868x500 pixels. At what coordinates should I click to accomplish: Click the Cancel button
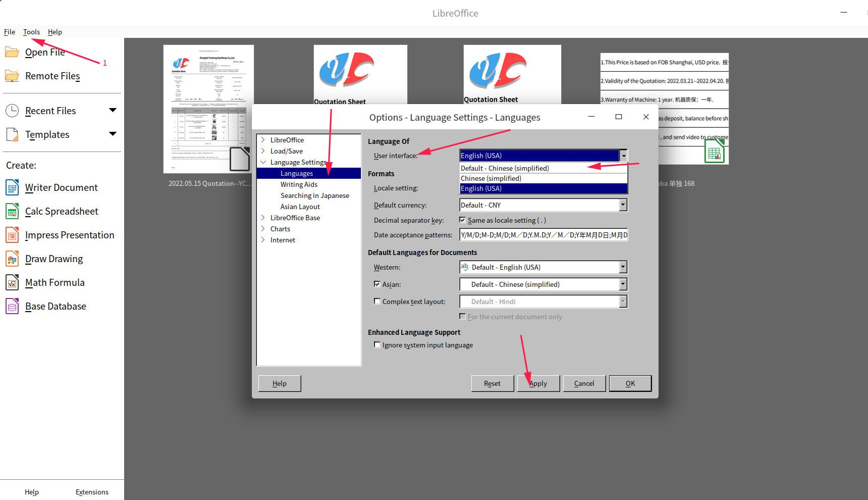tap(584, 383)
